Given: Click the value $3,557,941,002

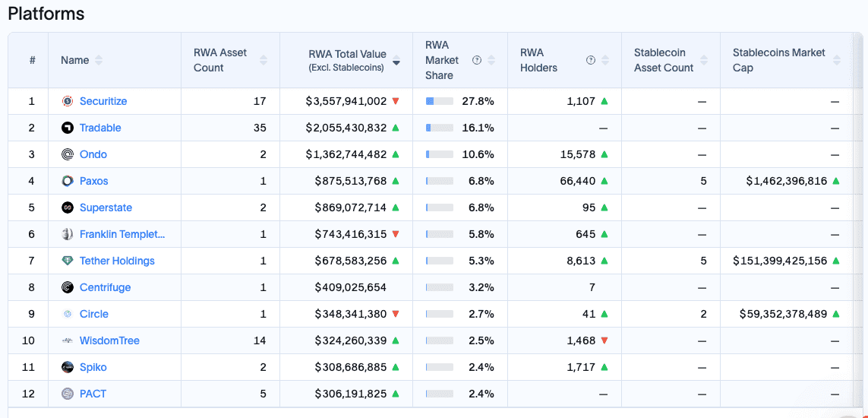Looking at the screenshot, I should tap(346, 101).
